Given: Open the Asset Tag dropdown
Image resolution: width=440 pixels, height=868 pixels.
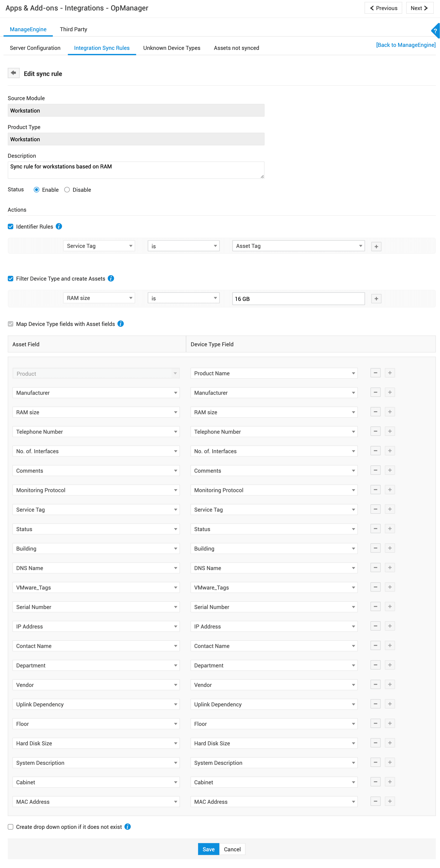Looking at the screenshot, I should [298, 246].
